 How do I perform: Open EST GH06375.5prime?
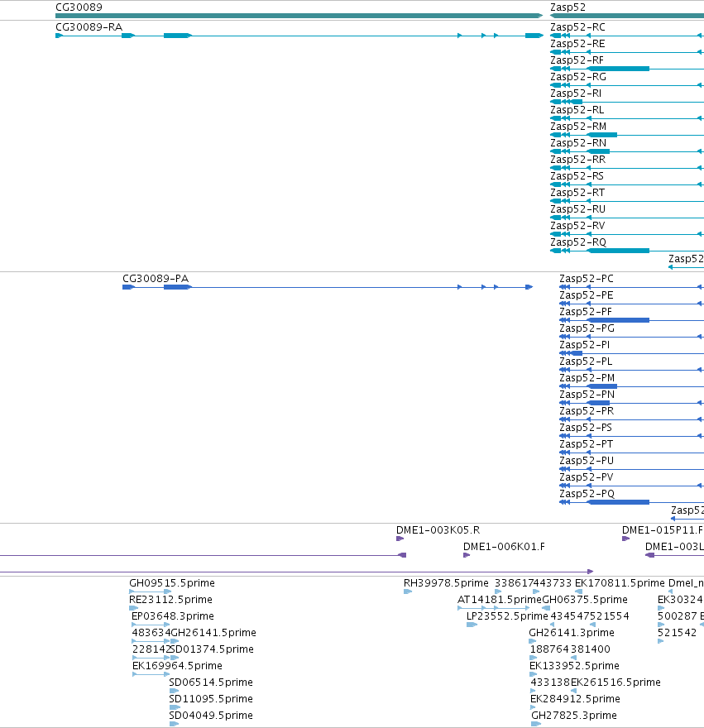pos(585,600)
